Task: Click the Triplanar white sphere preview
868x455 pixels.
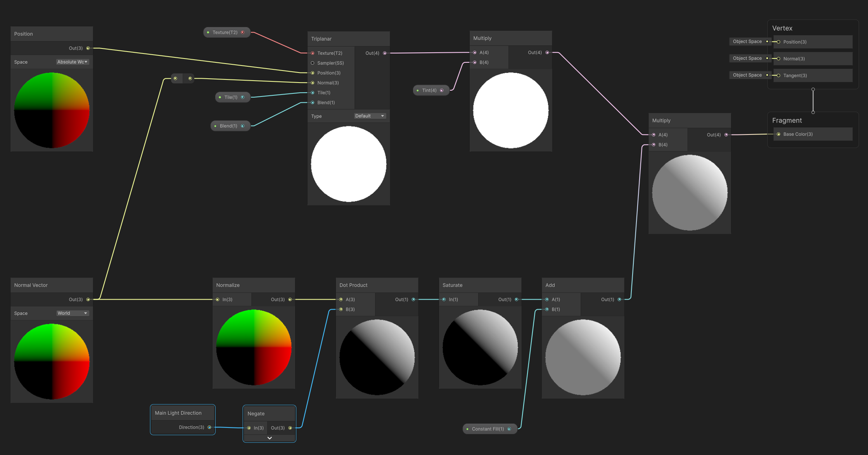Action: (x=349, y=164)
